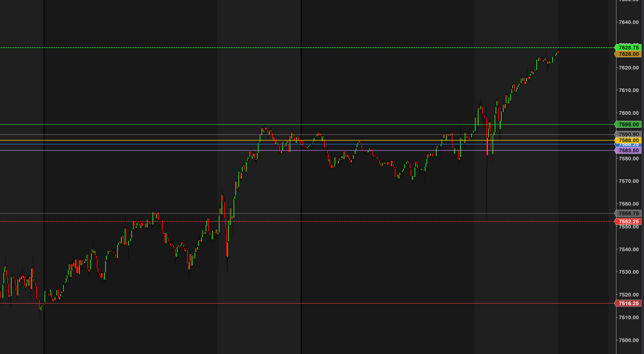Click the 7530.00 price axis label
Screen dimensions: 644x354
coord(629,272)
